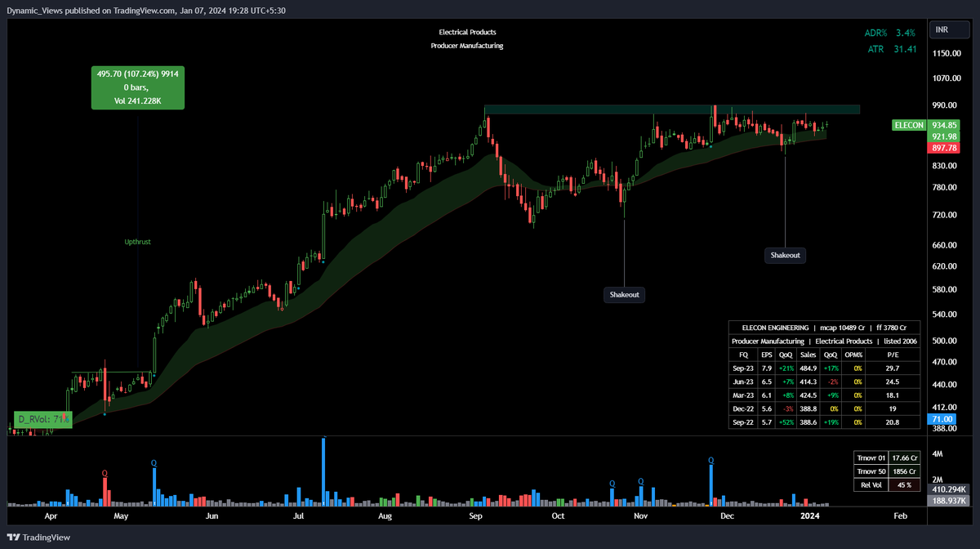This screenshot has height=549, width=980.
Task: Click the Nov label on time axis
Action: [x=641, y=516]
